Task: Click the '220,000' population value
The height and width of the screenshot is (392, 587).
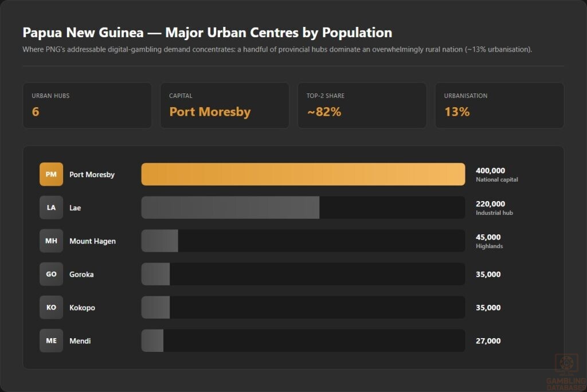Action: (491, 204)
